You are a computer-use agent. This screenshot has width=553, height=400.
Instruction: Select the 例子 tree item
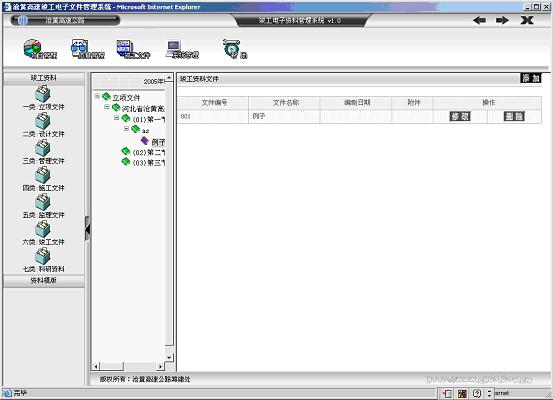(158, 142)
